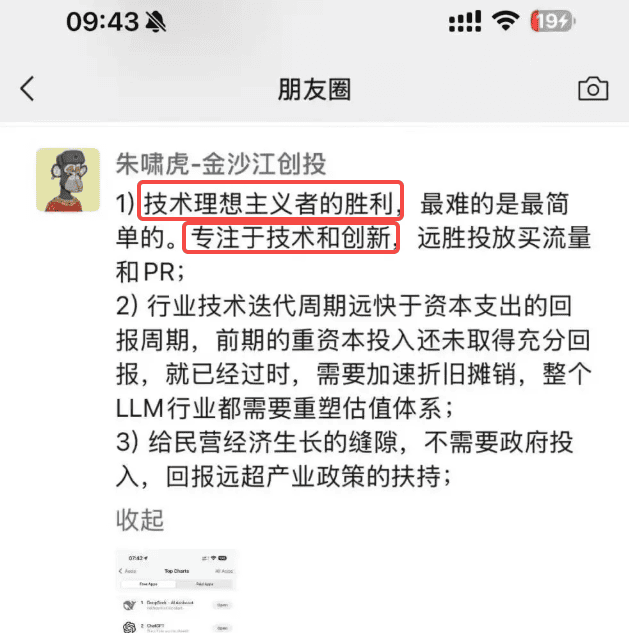Tap the back arrow beside 朋友圈
The image size is (629, 633).
(27, 88)
